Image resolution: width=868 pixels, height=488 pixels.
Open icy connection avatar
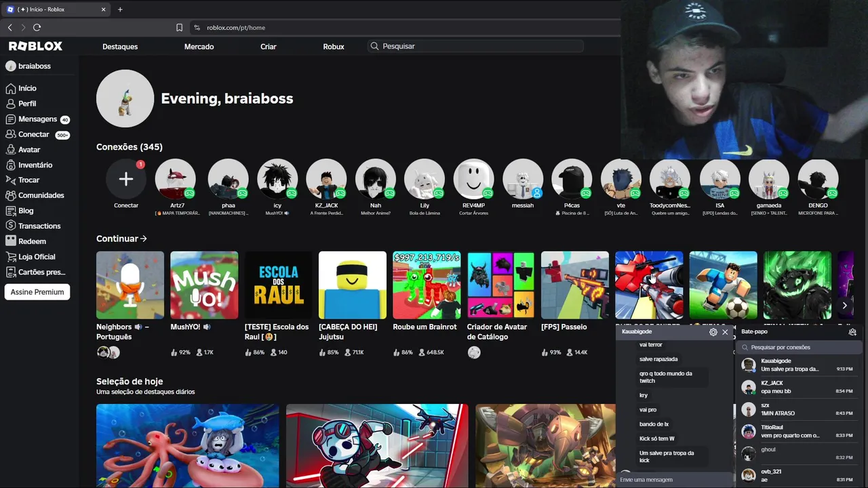click(277, 179)
